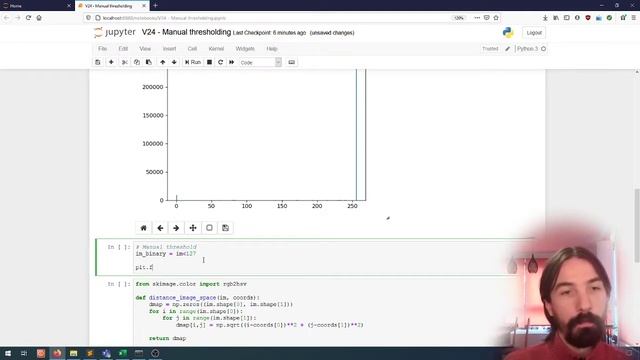640x360 pixels.
Task: Close the V24 - Manual thresholding tab
Action: (x=144, y=6)
